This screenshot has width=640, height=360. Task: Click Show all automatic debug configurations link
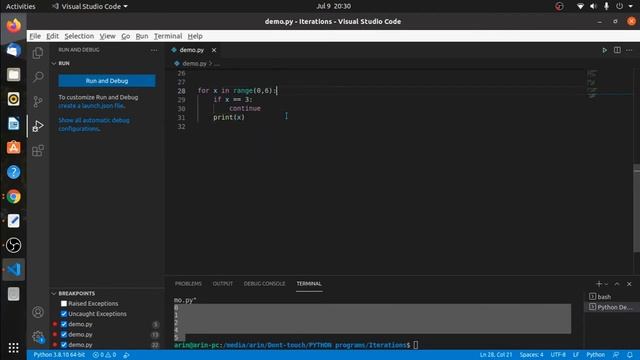tap(94, 124)
